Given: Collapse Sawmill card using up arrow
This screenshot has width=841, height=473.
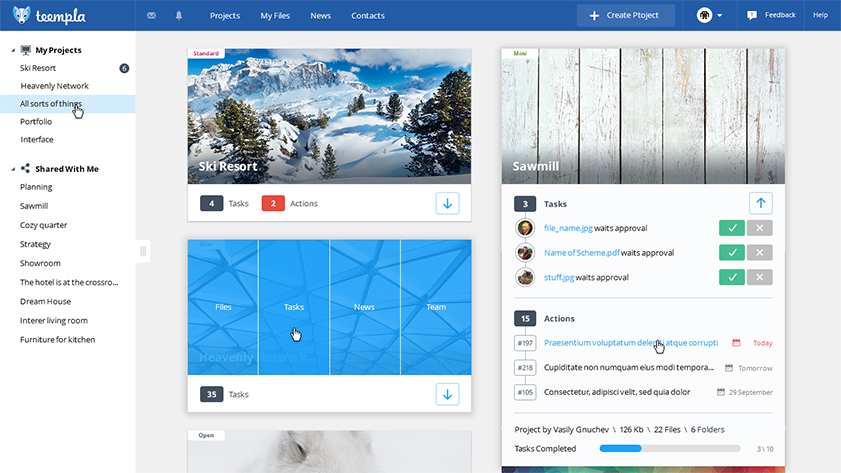Looking at the screenshot, I should click(x=761, y=203).
